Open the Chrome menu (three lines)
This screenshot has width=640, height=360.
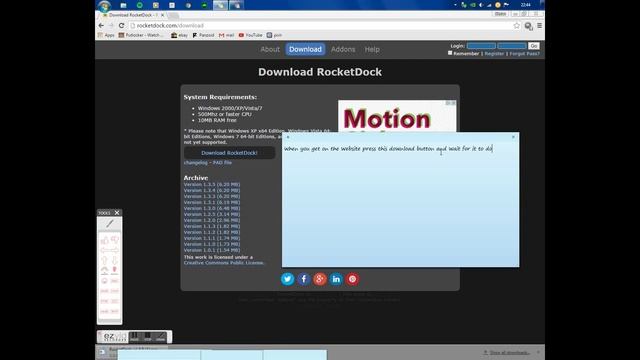[x=540, y=26]
